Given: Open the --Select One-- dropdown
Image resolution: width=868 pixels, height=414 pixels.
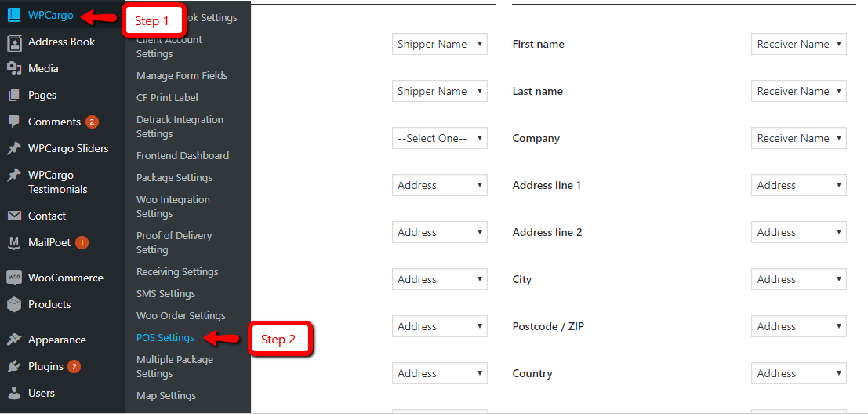Looking at the screenshot, I should point(440,138).
